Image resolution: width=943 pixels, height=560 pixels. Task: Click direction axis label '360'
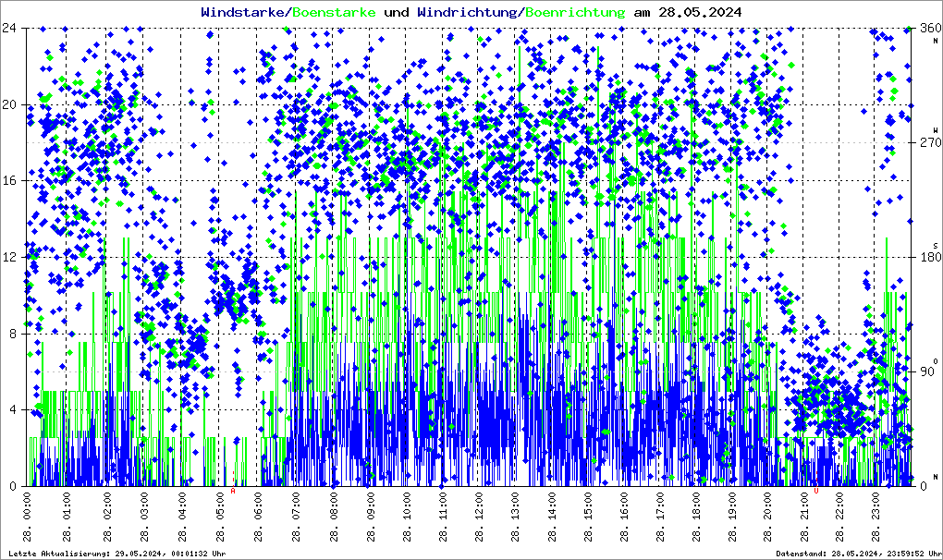[x=931, y=28]
